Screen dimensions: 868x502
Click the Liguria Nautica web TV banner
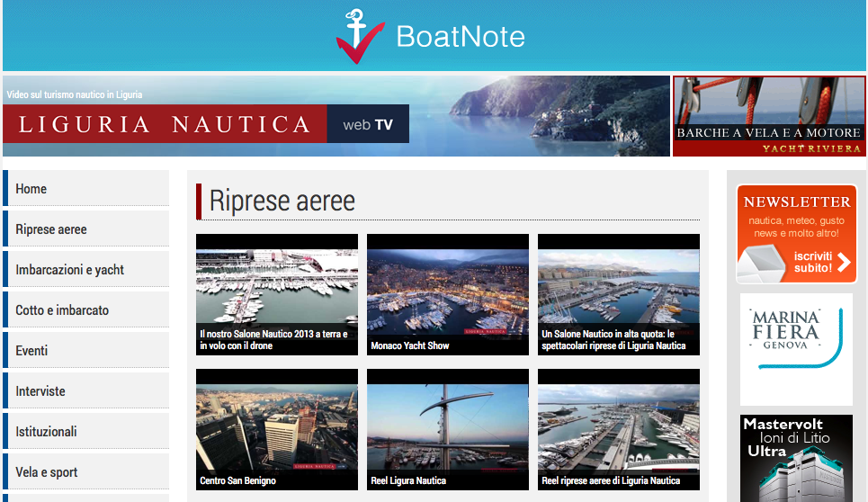pyautogui.click(x=336, y=116)
